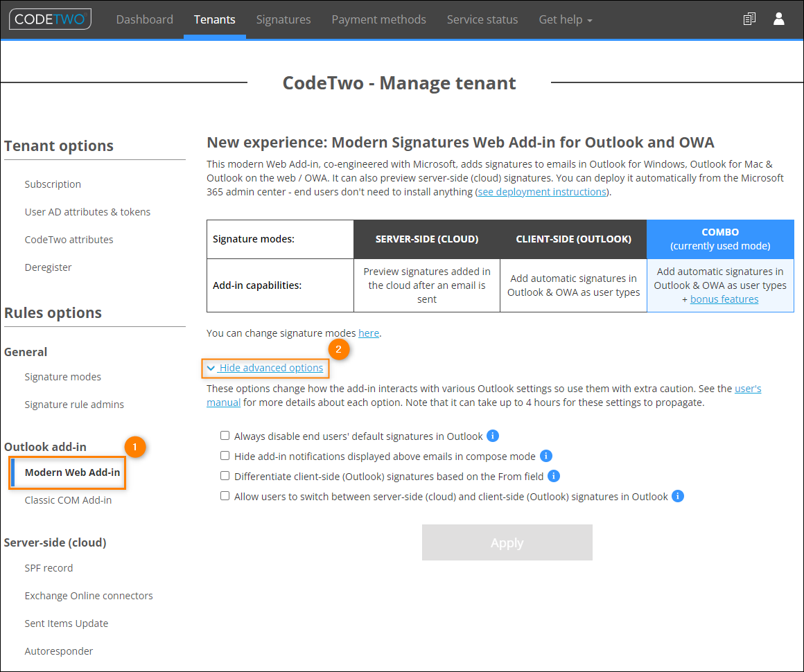The width and height of the screenshot is (804, 672).
Task: Click the info icon next to default signatures option
Action: click(492, 435)
